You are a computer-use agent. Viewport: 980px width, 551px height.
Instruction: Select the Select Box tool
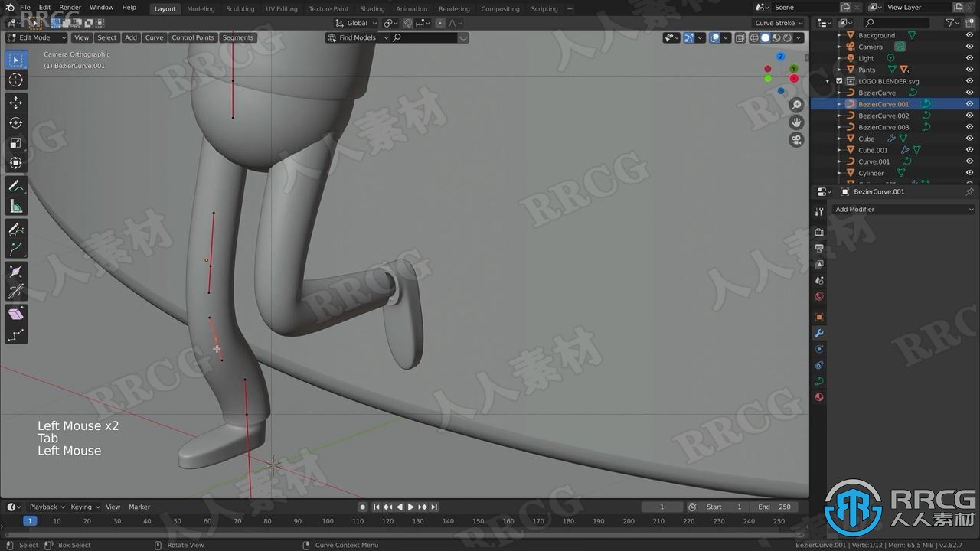click(15, 60)
